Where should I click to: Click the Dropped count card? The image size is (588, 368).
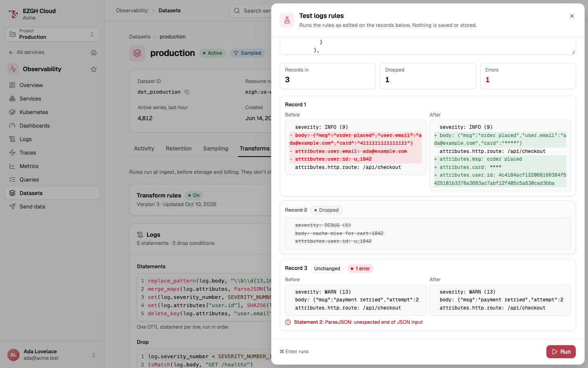428,76
